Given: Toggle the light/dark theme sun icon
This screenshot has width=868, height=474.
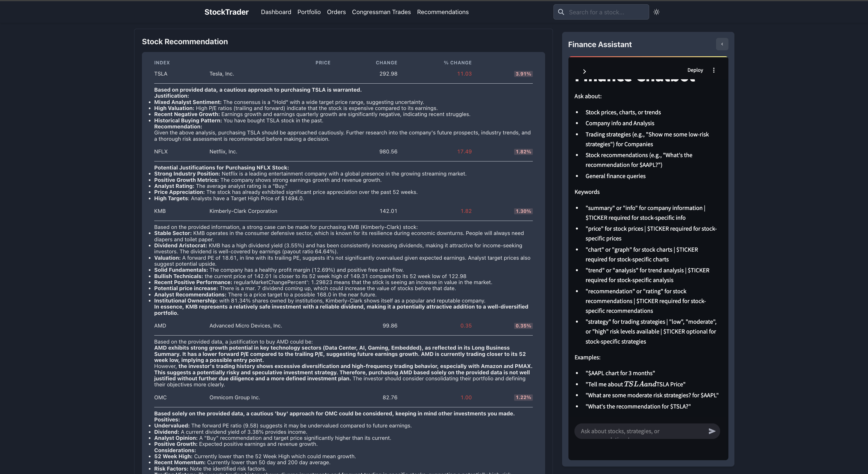Looking at the screenshot, I should pos(656,12).
